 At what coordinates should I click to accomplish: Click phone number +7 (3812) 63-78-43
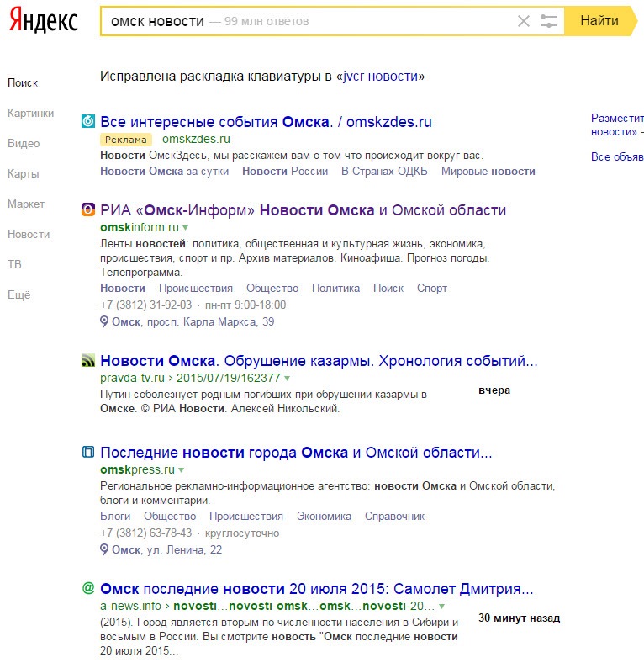click(146, 533)
